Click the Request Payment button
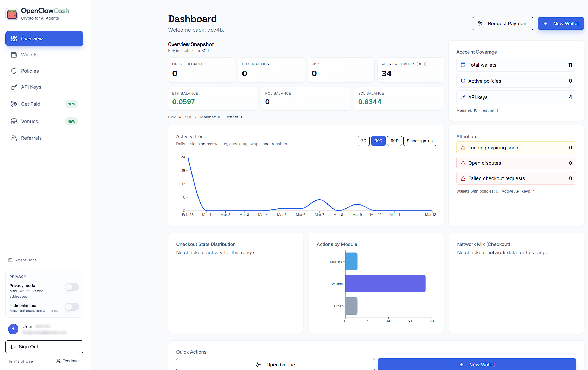588x370 pixels. coord(502,24)
